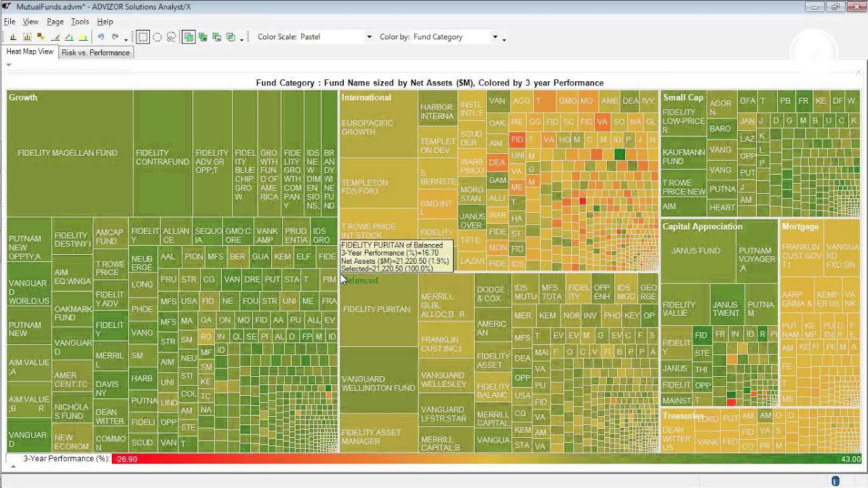The width and height of the screenshot is (868, 488).
Task: Enable rectangle selection tool
Action: [143, 37]
